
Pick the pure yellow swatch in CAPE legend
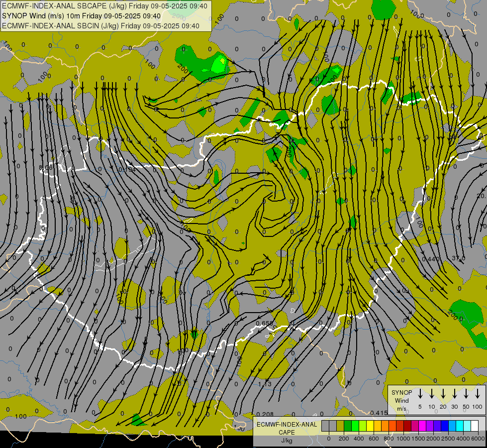(370, 426)
